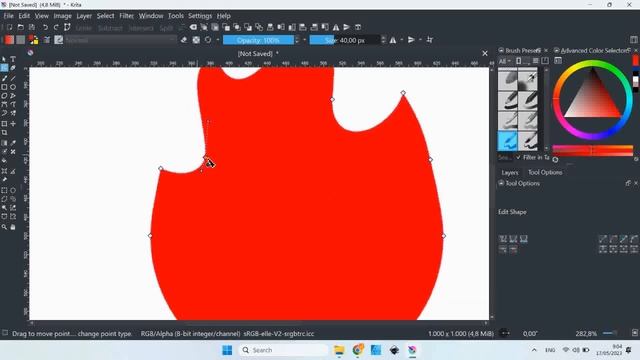Close the [Not Saved] document tab

tap(484, 53)
